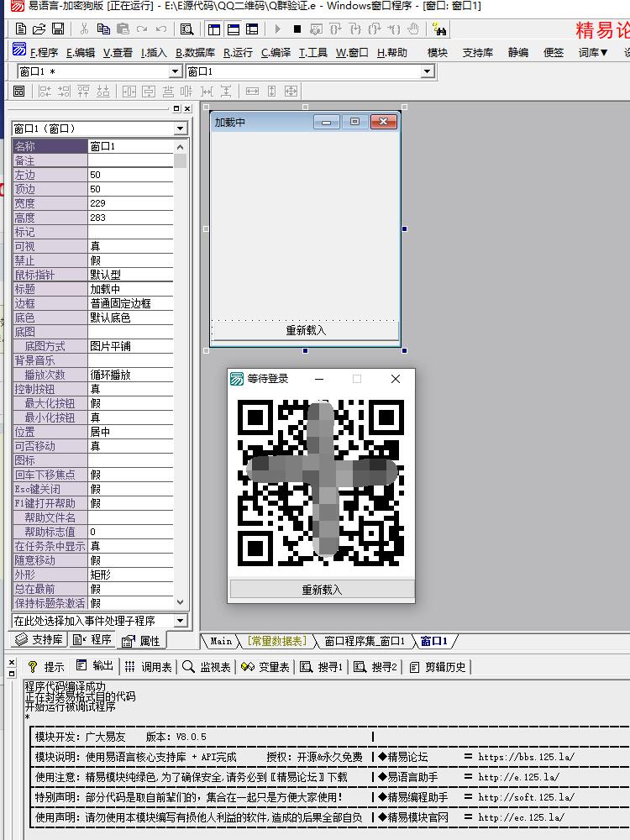This screenshot has height=840, width=630.
Task: Open the E.编辑 menu
Action: pos(81,52)
